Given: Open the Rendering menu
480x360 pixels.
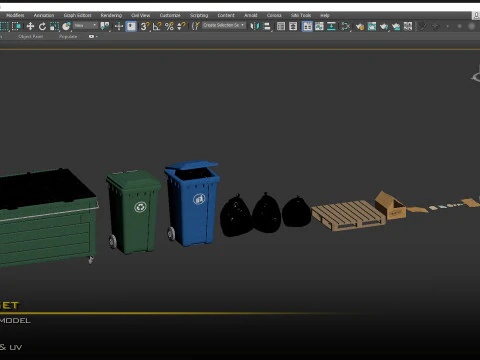Looking at the screenshot, I should [x=111, y=15].
